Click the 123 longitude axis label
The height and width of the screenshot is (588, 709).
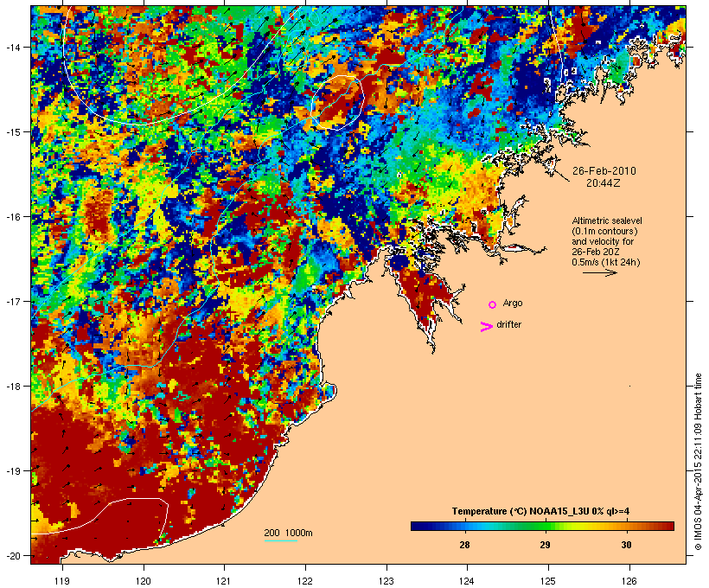point(386,581)
